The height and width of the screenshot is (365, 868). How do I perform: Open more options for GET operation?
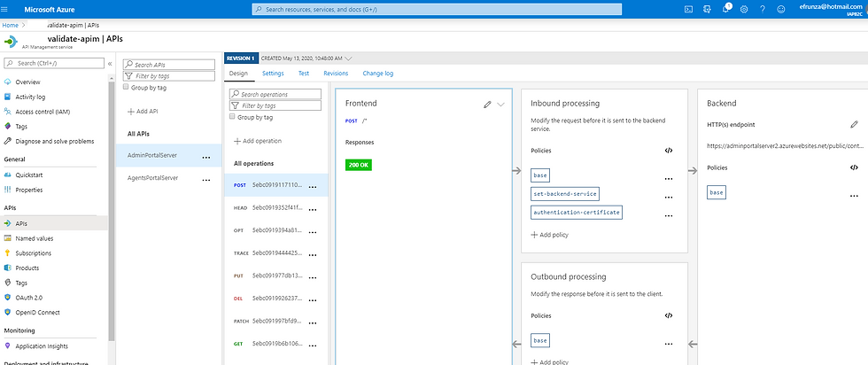(312, 346)
